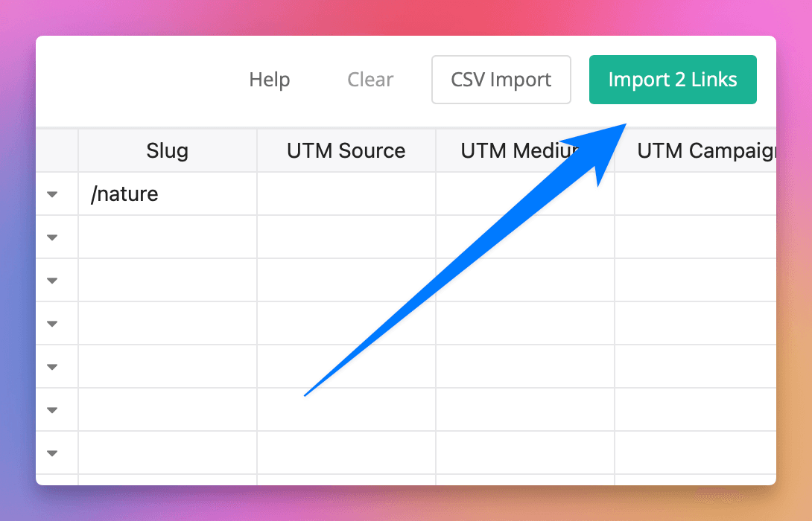This screenshot has height=521, width=812.
Task: Click the UTM Source cell beside /nature
Action: click(x=346, y=194)
